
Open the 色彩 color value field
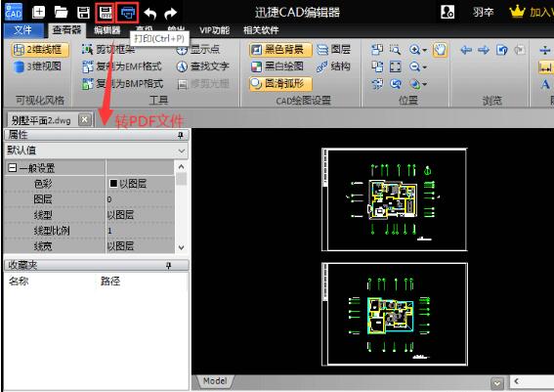[140, 184]
